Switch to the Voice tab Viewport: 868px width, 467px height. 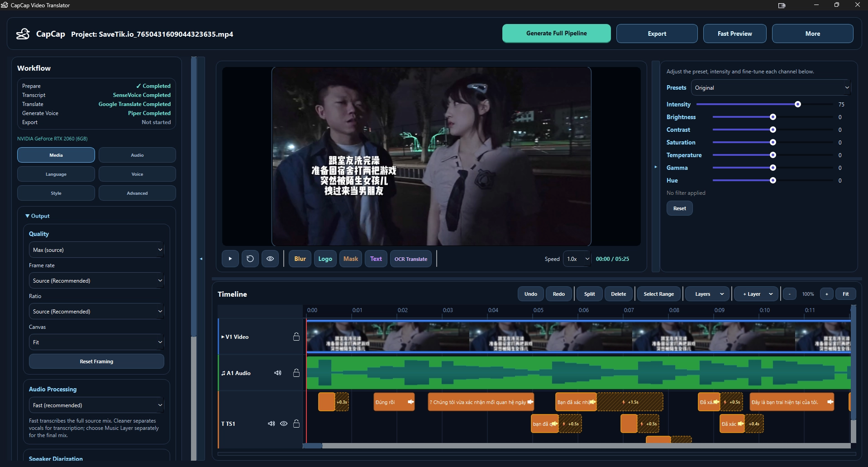pyautogui.click(x=137, y=174)
